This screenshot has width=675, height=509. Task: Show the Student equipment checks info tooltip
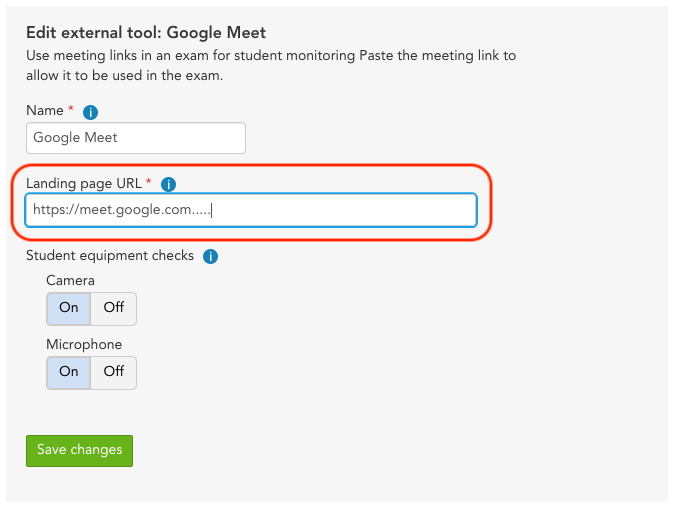coord(211,257)
